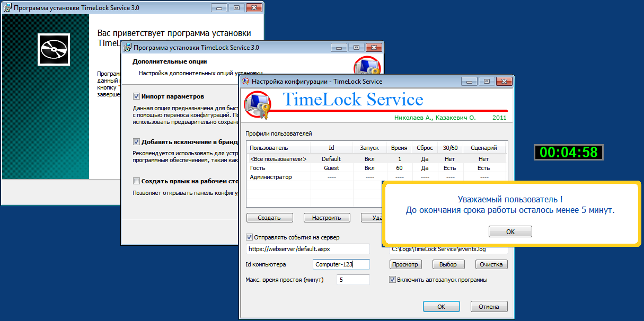Screen dimensions: 644x321
Task: Click the 'Выбор' button
Action: (448, 264)
